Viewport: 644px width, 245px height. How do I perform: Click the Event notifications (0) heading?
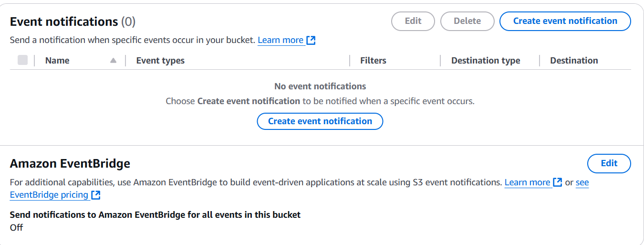click(73, 21)
